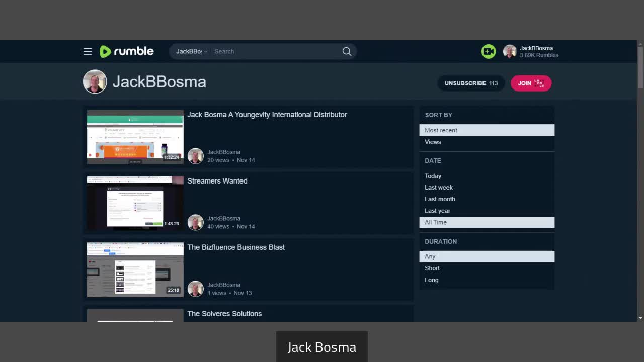Image resolution: width=644 pixels, height=362 pixels.
Task: Open the hamburger navigation menu
Action: pyautogui.click(x=88, y=51)
